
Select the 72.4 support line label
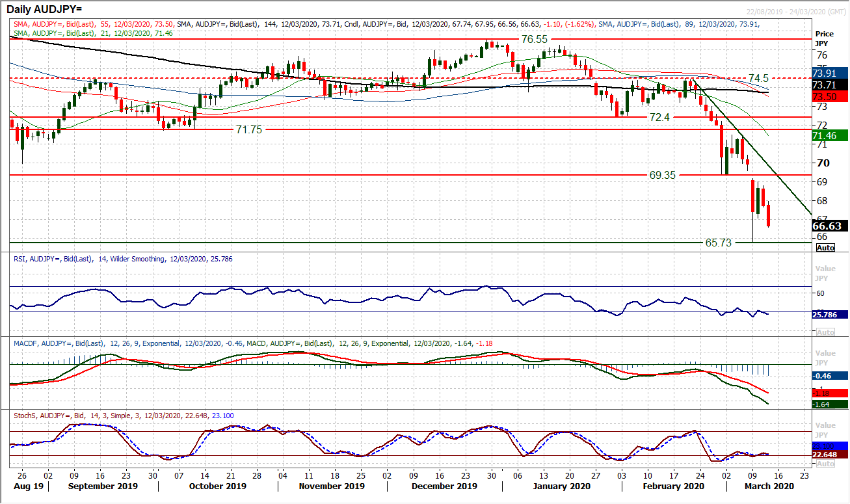point(659,118)
